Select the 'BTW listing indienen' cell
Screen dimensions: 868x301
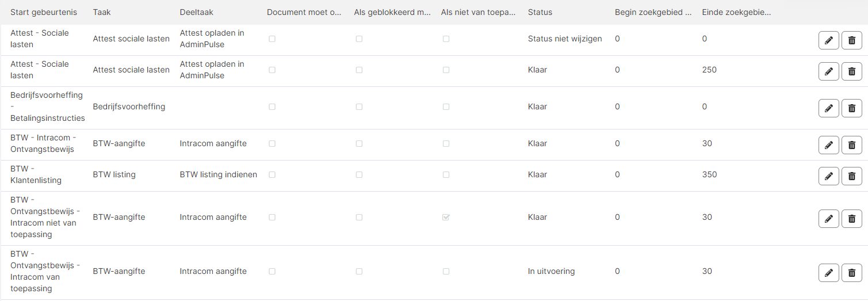(219, 174)
